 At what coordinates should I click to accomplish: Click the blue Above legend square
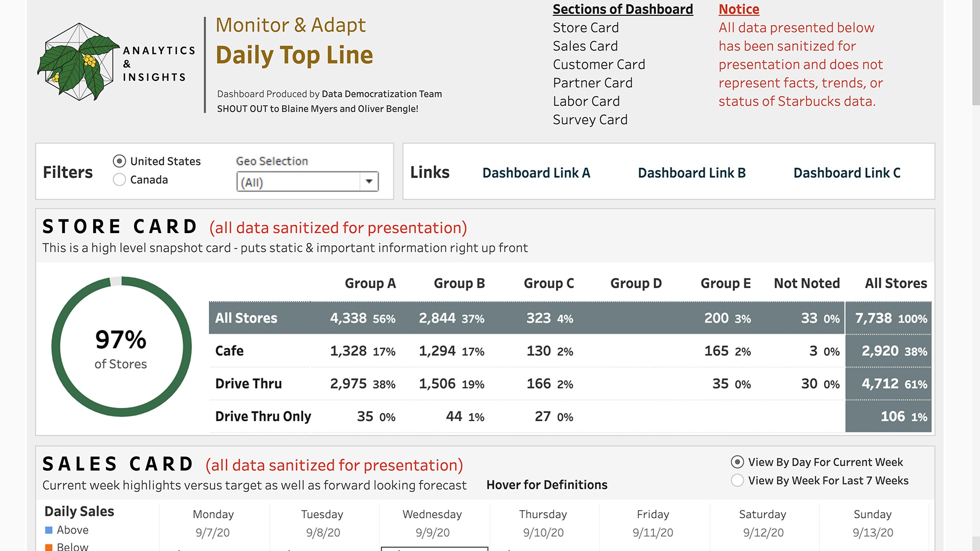click(x=49, y=530)
